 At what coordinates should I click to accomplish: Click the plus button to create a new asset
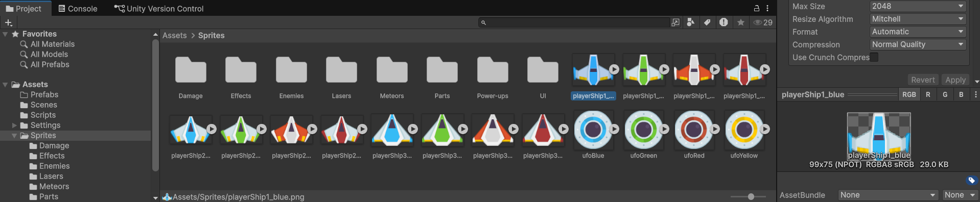click(8, 22)
